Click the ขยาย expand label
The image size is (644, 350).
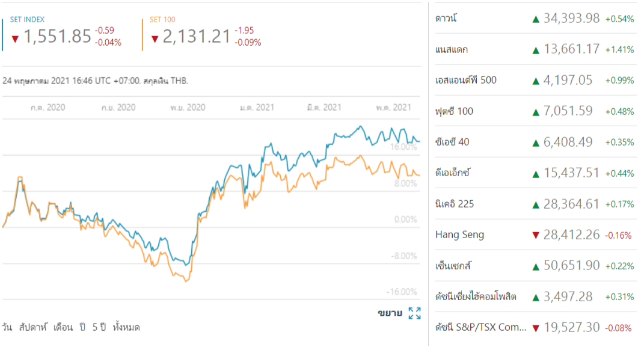coord(390,313)
